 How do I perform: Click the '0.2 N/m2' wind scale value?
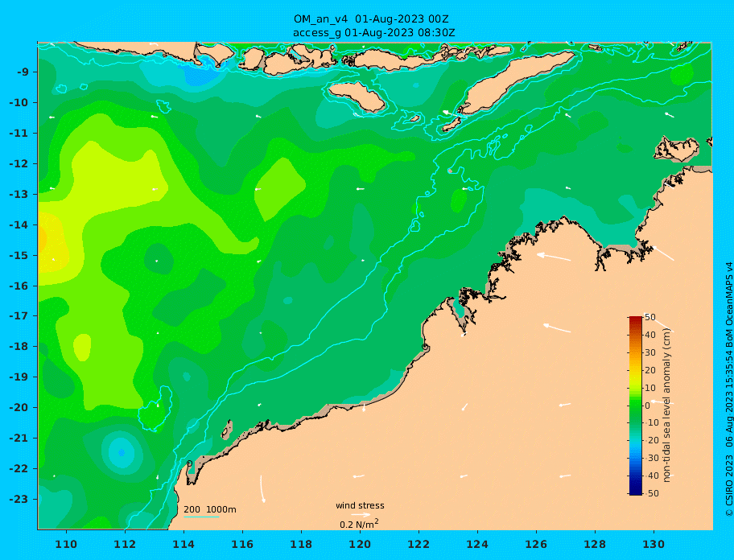(359, 524)
